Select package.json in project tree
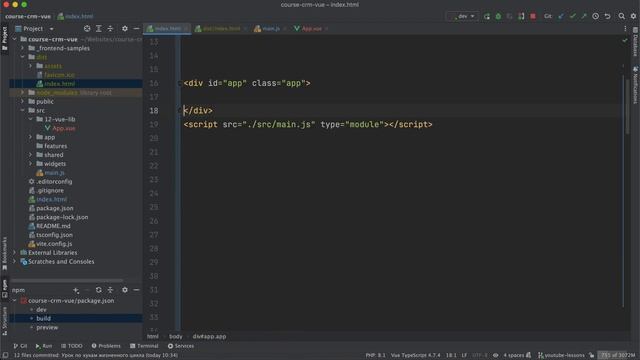The width and height of the screenshot is (640, 360). click(x=55, y=208)
